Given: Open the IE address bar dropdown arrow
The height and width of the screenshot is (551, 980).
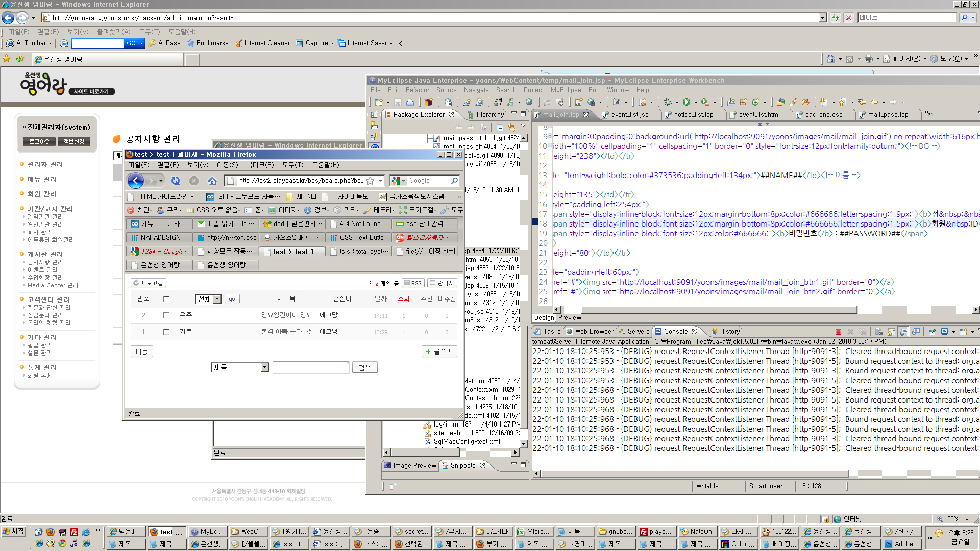Looking at the screenshot, I should click(822, 18).
